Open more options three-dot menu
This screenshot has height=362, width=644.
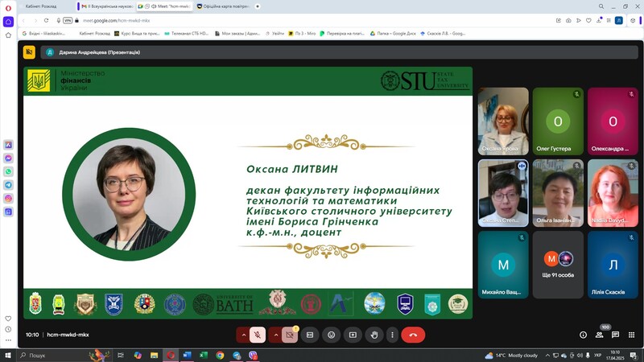392,335
